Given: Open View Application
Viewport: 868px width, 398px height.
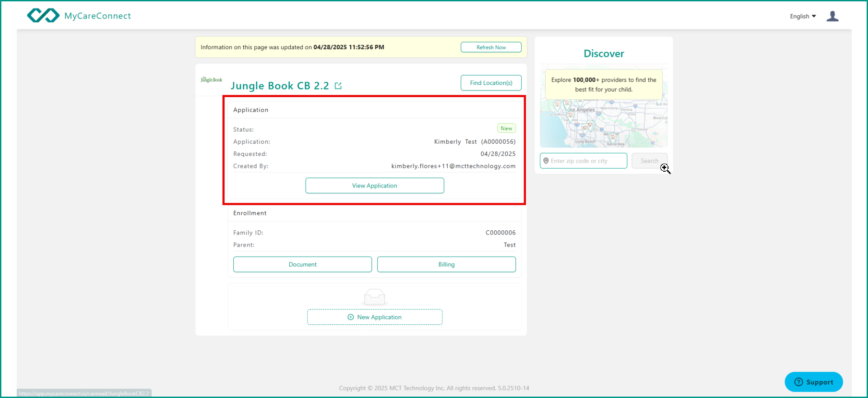Looking at the screenshot, I should coord(374,186).
